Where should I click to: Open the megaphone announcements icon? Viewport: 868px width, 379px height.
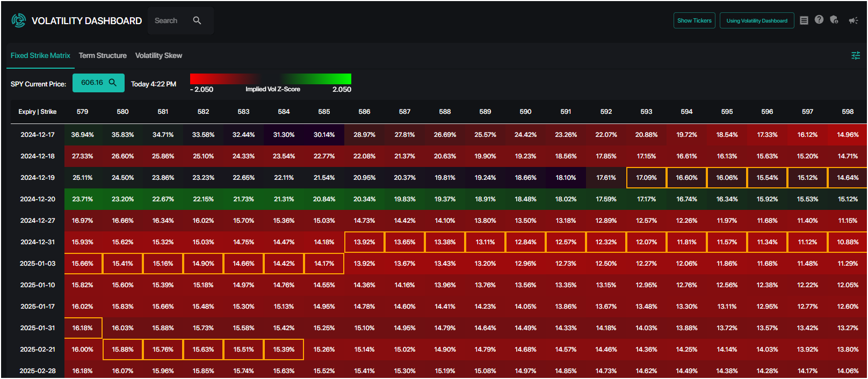(x=853, y=20)
